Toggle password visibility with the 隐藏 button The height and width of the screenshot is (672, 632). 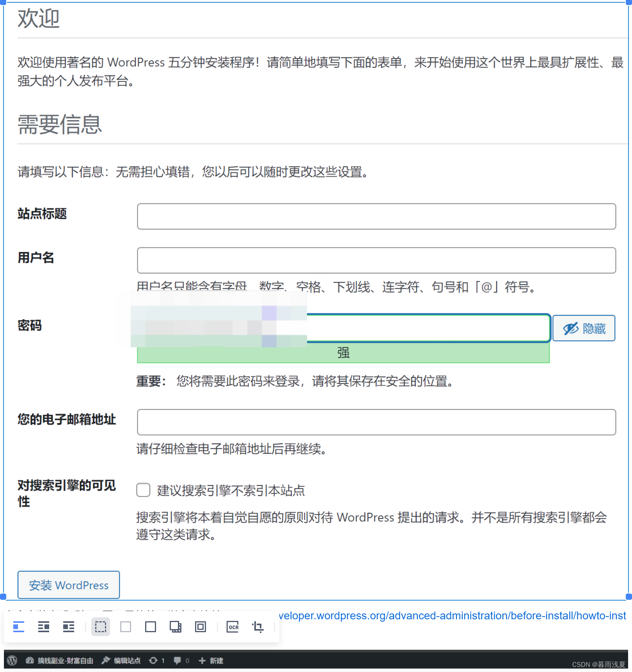pos(584,328)
